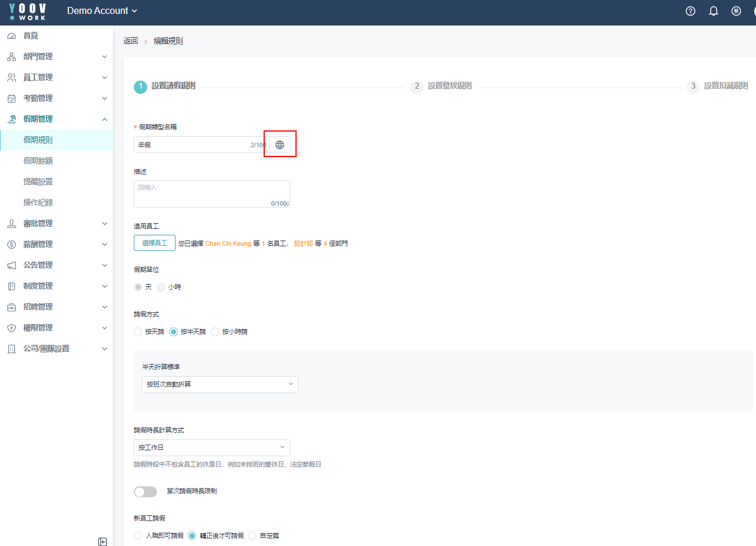This screenshot has width=756, height=546.
Task: Open the 請假時長計算方式 dropdown
Action: pos(211,447)
